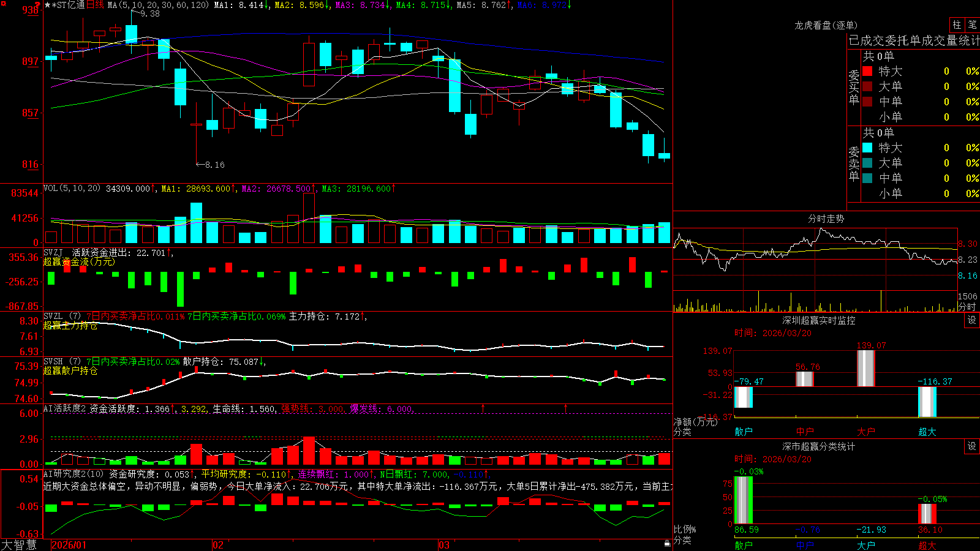The height and width of the screenshot is (551, 980).
Task: Click the 超赢资金流(万元) label
Action: [79, 261]
